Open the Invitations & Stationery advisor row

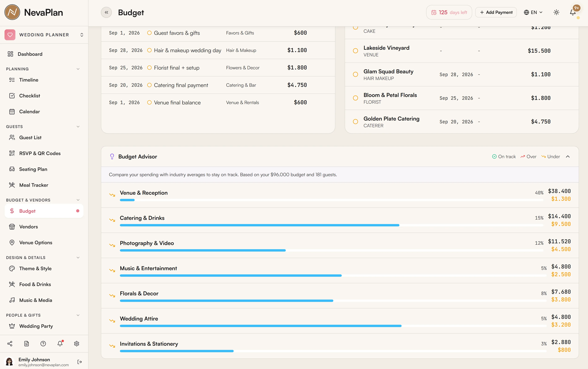click(340, 346)
